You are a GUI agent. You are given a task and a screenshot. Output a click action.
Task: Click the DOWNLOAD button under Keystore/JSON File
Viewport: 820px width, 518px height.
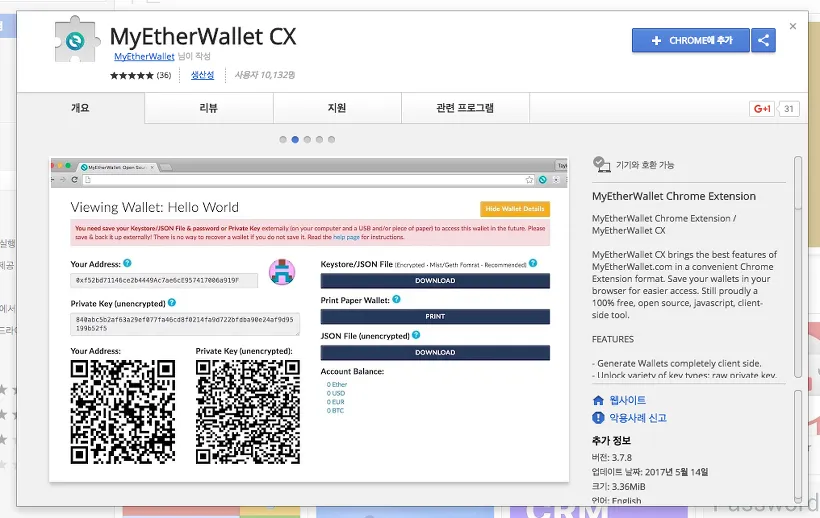point(435,281)
